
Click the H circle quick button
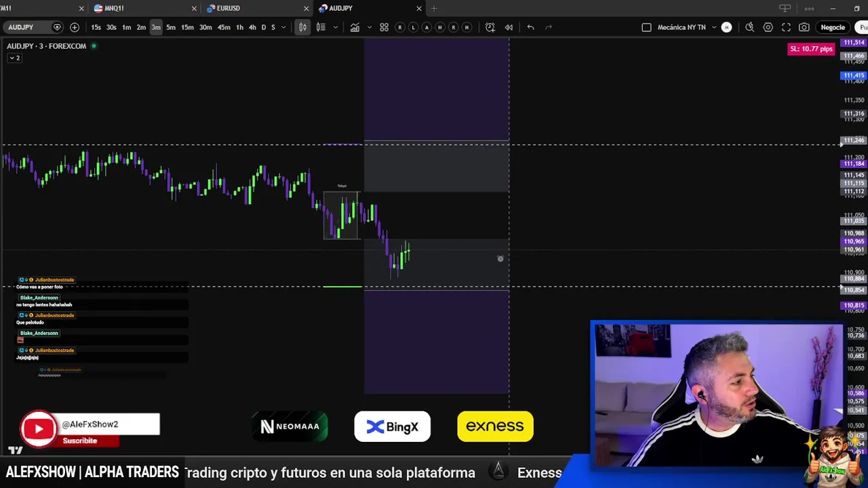[440, 27]
